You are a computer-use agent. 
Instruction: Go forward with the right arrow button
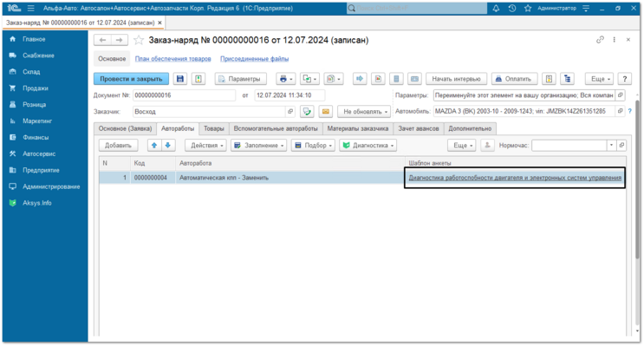pos(119,40)
